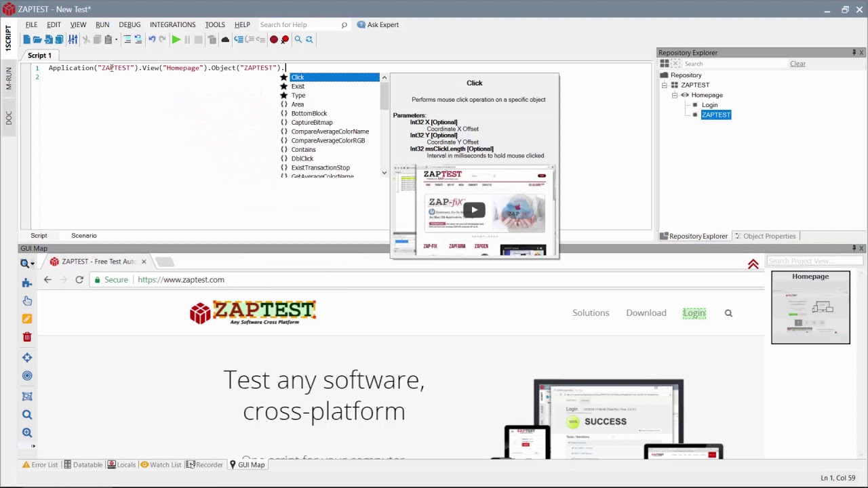Image resolution: width=868 pixels, height=488 pixels.
Task: Click the orange pencil edit tool
Action: tap(27, 319)
